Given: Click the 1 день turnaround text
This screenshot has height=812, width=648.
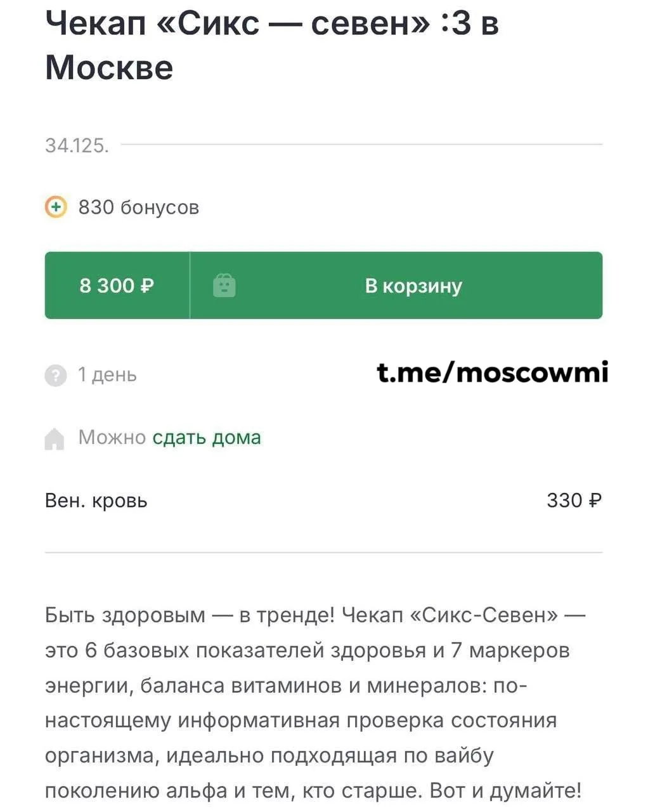Looking at the screenshot, I should click(107, 375).
